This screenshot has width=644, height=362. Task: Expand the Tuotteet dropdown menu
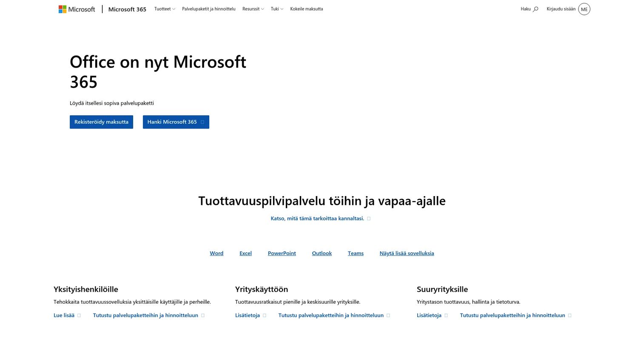click(165, 9)
